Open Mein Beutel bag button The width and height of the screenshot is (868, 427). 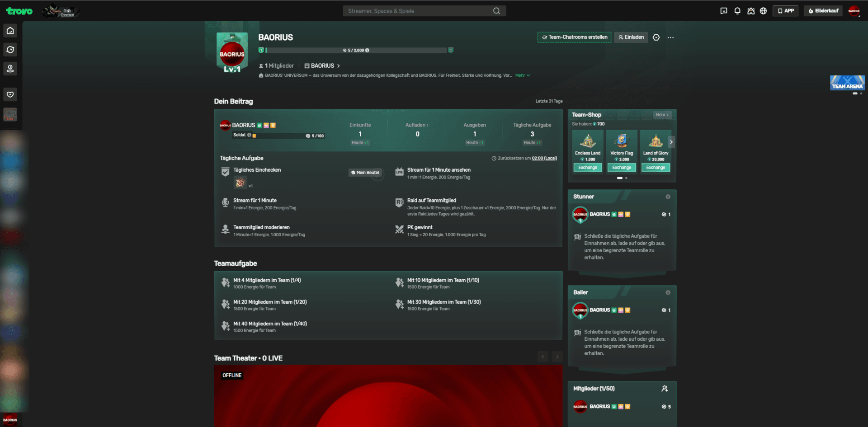pos(365,173)
